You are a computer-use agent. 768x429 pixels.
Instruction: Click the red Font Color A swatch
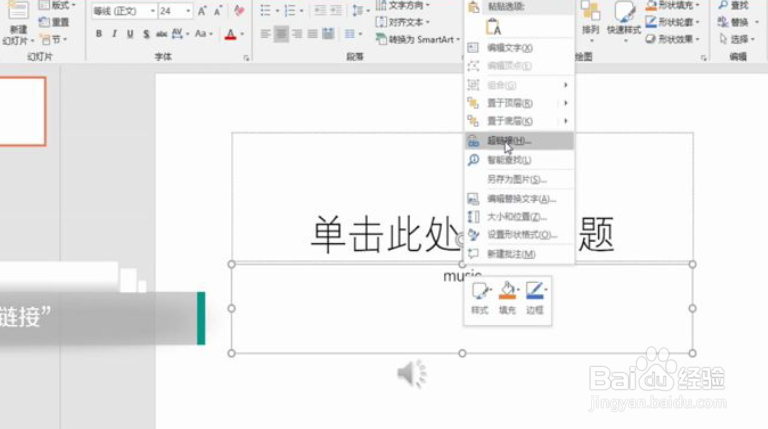(230, 34)
